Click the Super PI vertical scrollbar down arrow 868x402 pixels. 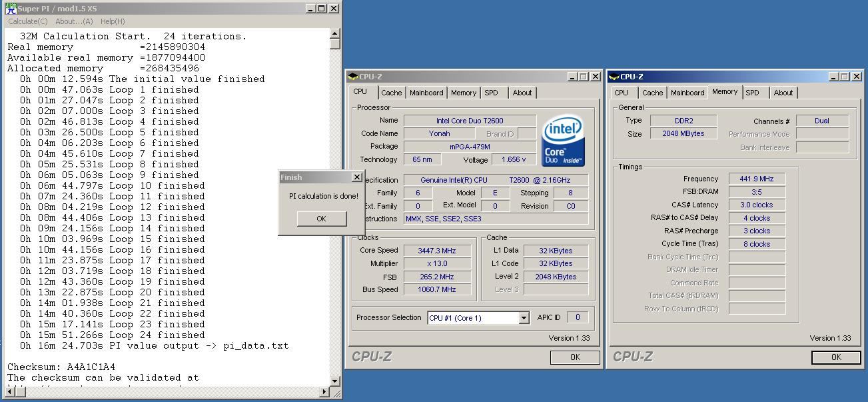click(x=335, y=381)
